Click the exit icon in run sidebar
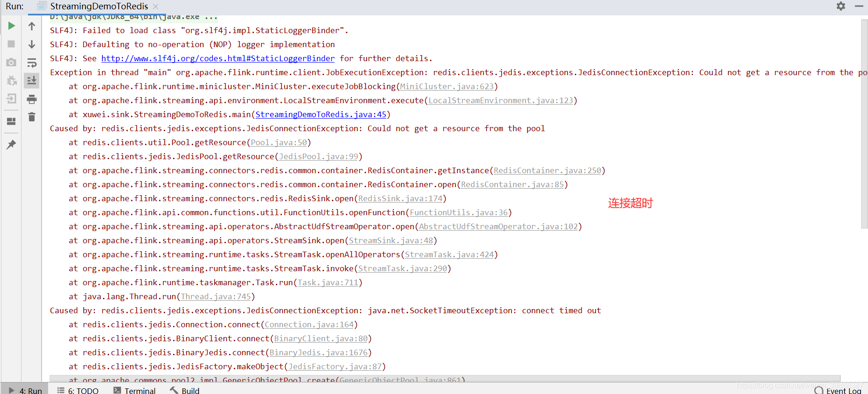The width and height of the screenshot is (868, 394). click(x=11, y=98)
